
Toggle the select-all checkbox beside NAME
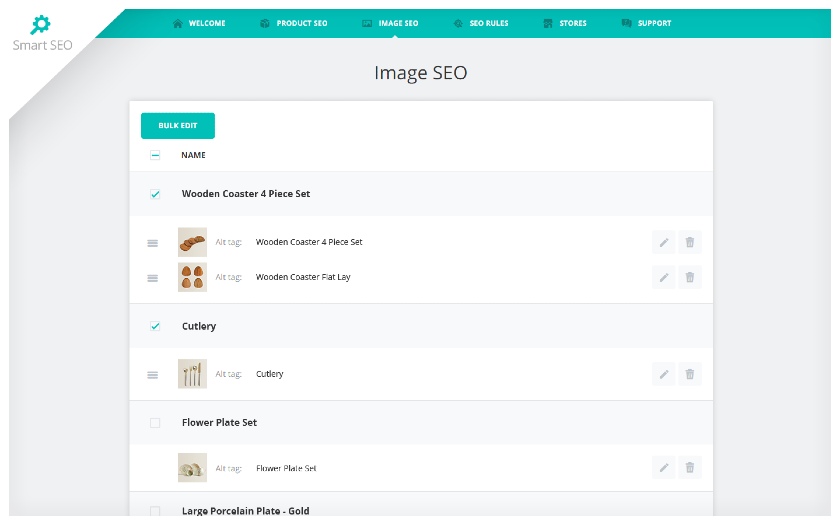155,155
